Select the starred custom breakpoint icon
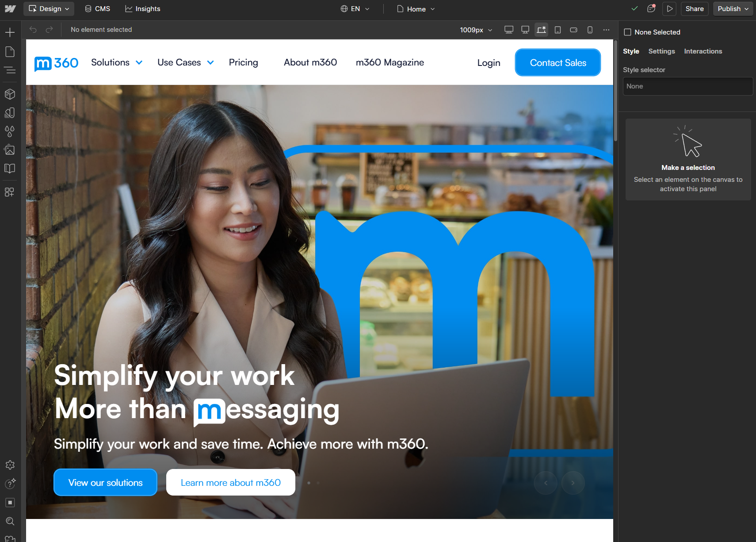The image size is (756, 542). click(541, 30)
